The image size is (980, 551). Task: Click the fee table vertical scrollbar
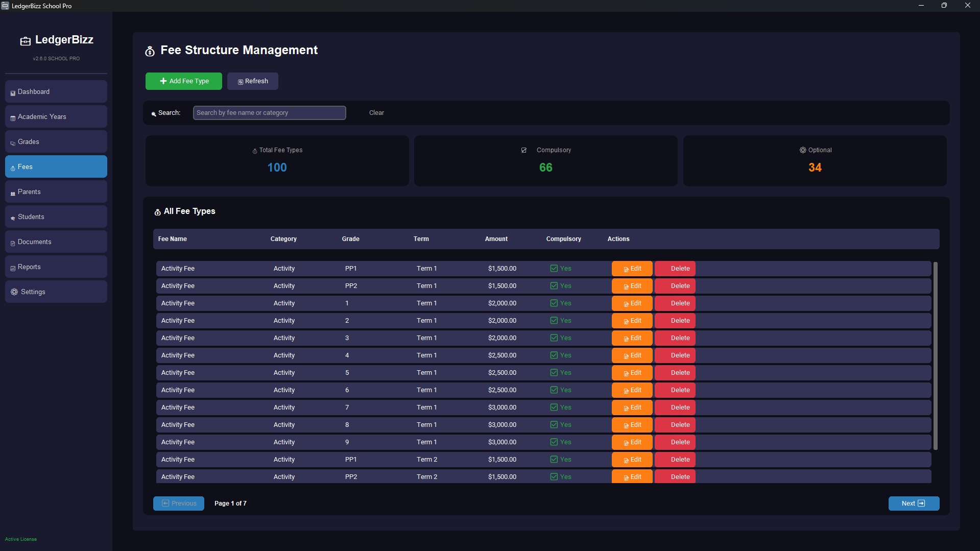pos(936,356)
